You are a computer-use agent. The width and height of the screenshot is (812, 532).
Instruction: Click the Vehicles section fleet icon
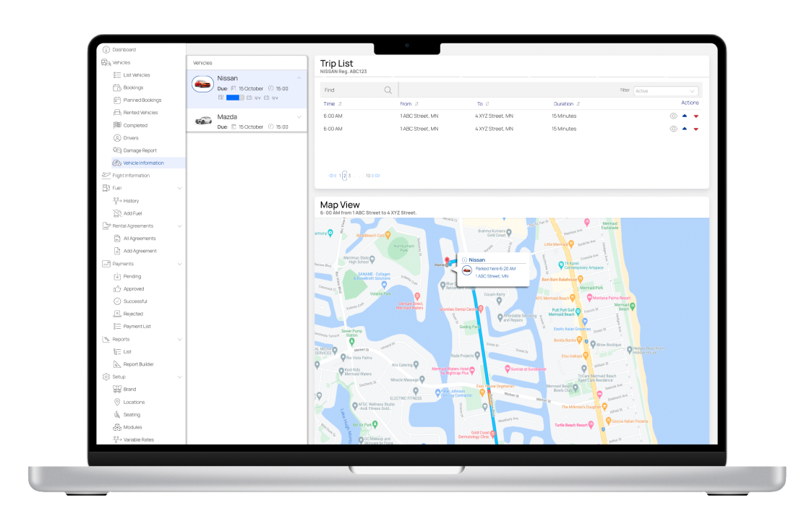(106, 62)
